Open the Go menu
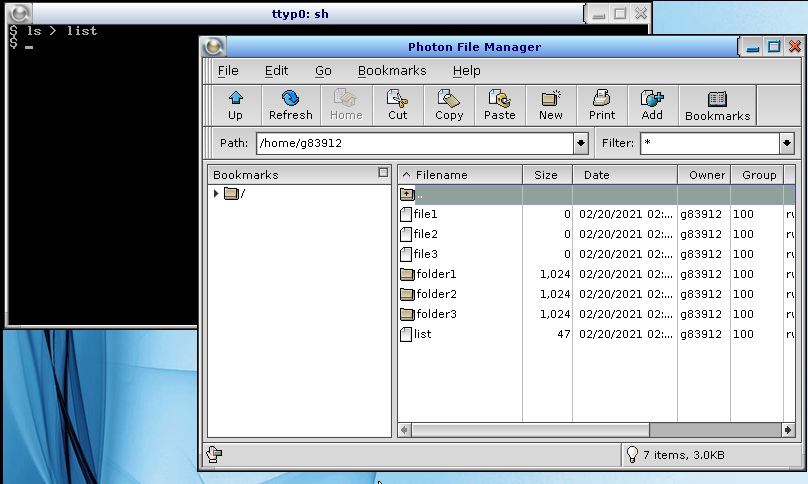The width and height of the screenshot is (808, 484). pyautogui.click(x=323, y=71)
